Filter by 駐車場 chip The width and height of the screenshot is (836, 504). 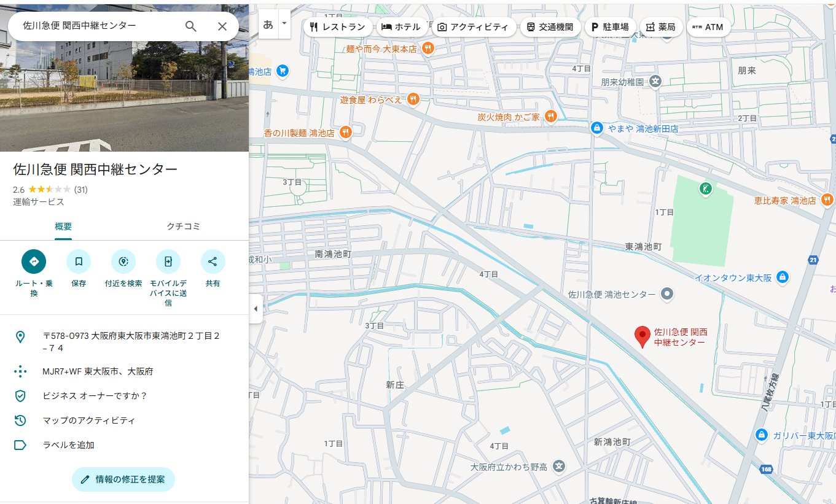coord(610,27)
